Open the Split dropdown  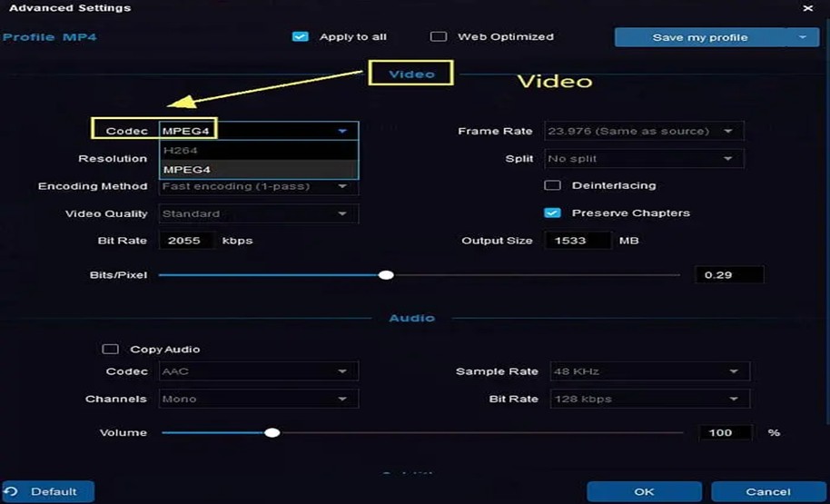[x=644, y=158]
